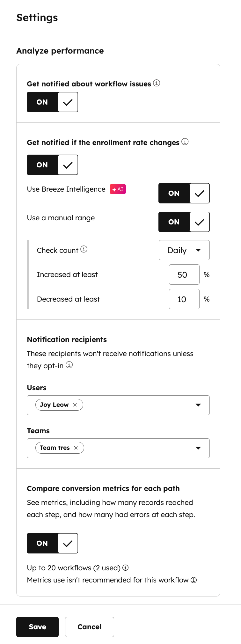The height and width of the screenshot is (644, 241).
Task: Open the Teams selection dropdown
Action: coord(198,448)
